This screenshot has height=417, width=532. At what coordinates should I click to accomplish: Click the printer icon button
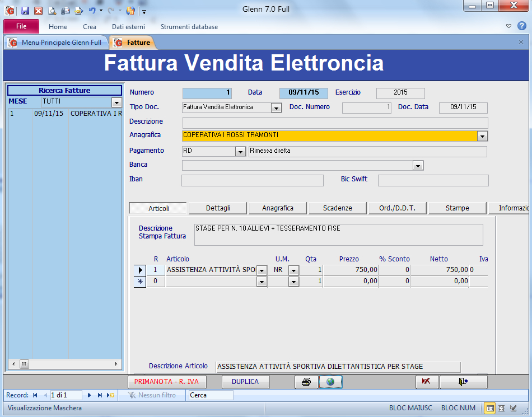tap(306, 382)
